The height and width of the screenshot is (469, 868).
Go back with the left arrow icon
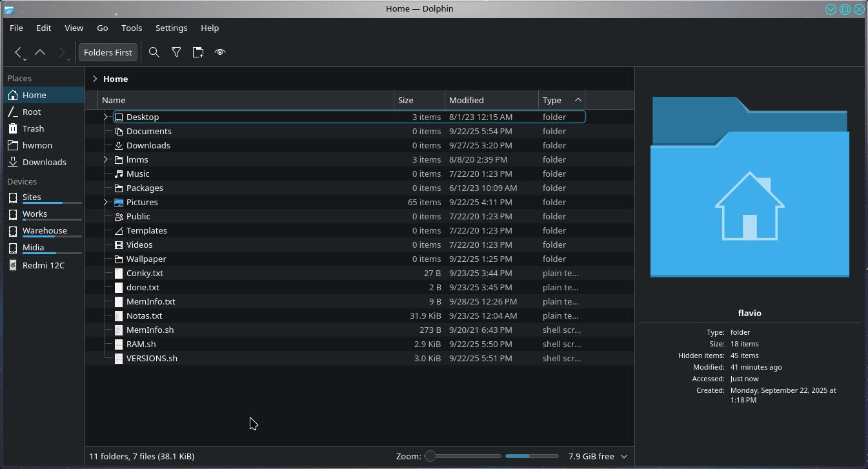[18, 52]
